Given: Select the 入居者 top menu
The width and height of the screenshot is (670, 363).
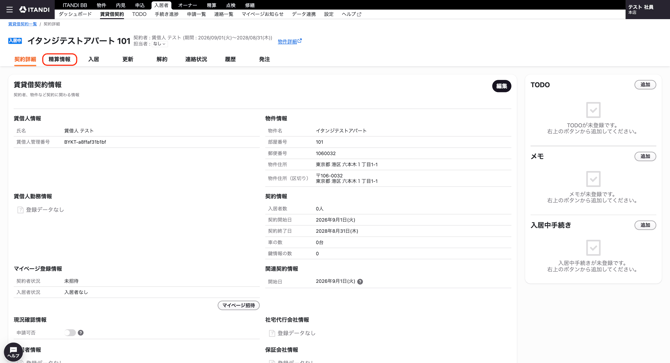Looking at the screenshot, I should pyautogui.click(x=161, y=5).
